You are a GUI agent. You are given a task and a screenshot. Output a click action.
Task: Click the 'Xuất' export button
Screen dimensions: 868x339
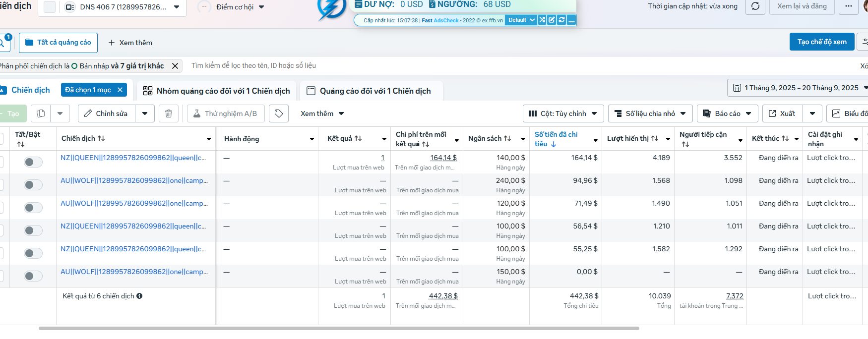[x=783, y=113]
